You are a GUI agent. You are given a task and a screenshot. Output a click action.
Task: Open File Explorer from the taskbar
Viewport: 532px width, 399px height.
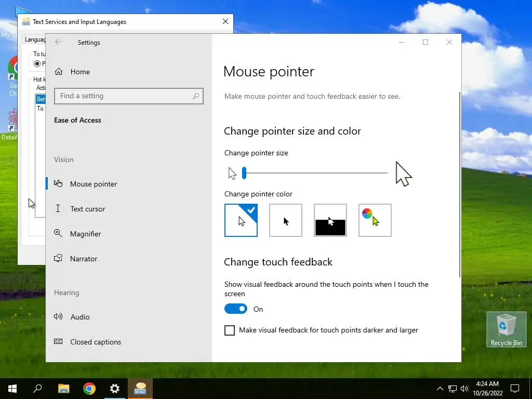[x=63, y=389]
